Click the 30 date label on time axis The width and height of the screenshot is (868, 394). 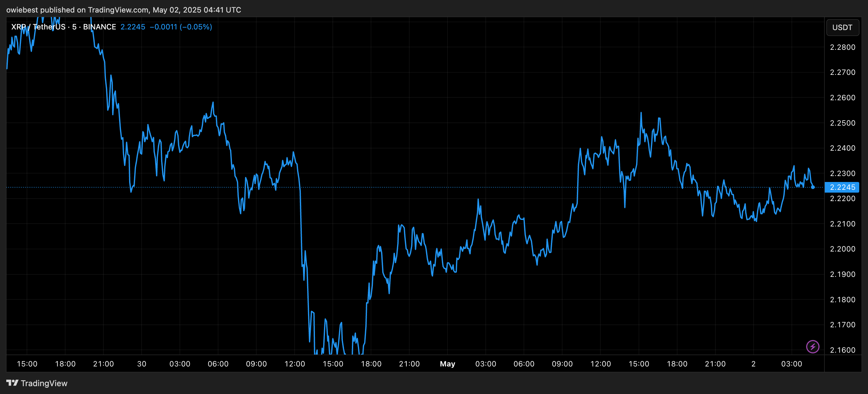142,364
